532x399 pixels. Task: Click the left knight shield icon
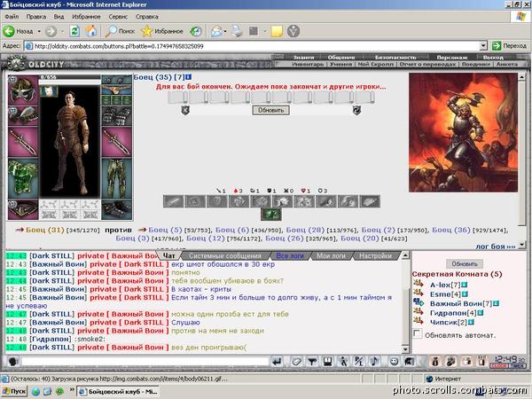[185, 110]
